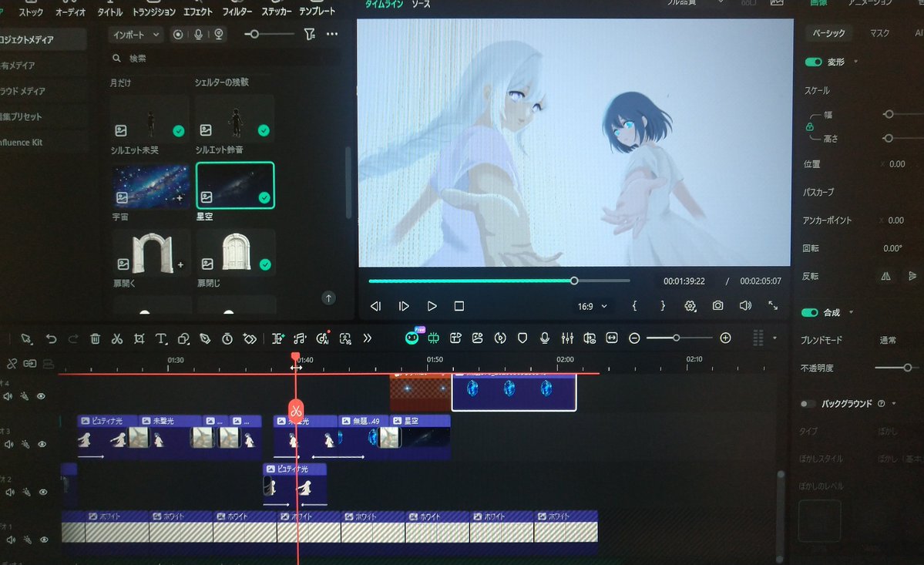Open 編集プリセット in sidebar
Image resolution: width=924 pixels, height=565 pixels.
[22, 116]
